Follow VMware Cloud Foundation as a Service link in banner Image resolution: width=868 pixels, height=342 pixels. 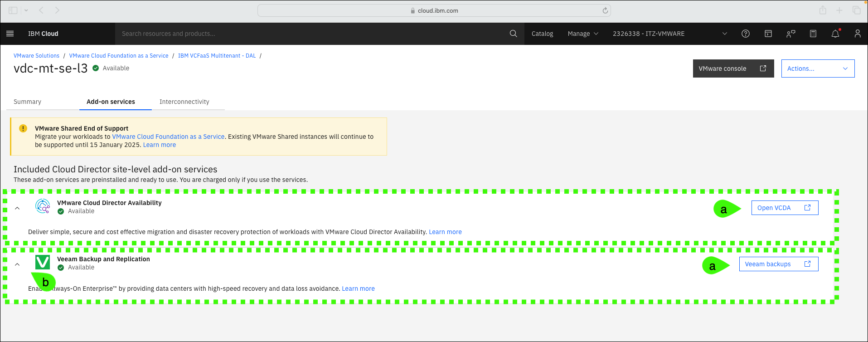[168, 137]
